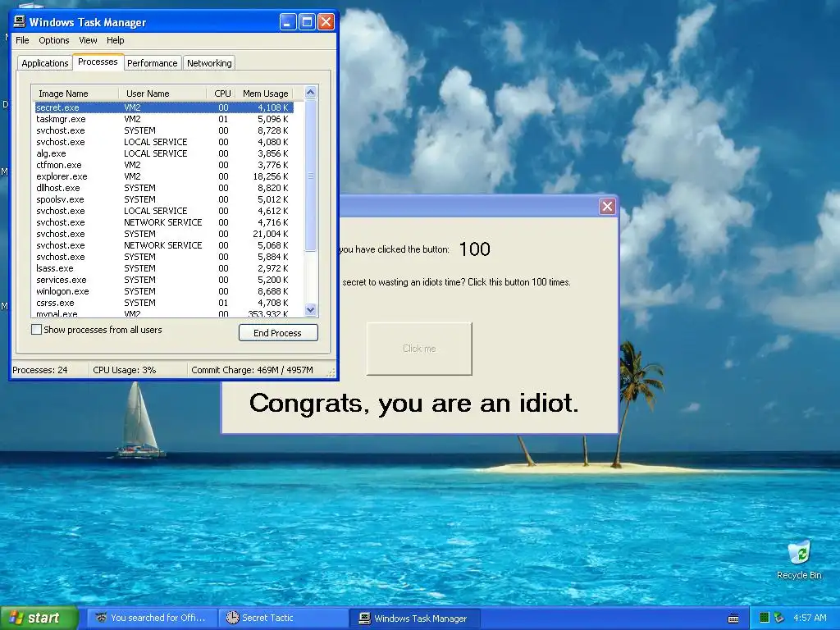Select the services.exe process row
840x630 pixels.
point(164,280)
